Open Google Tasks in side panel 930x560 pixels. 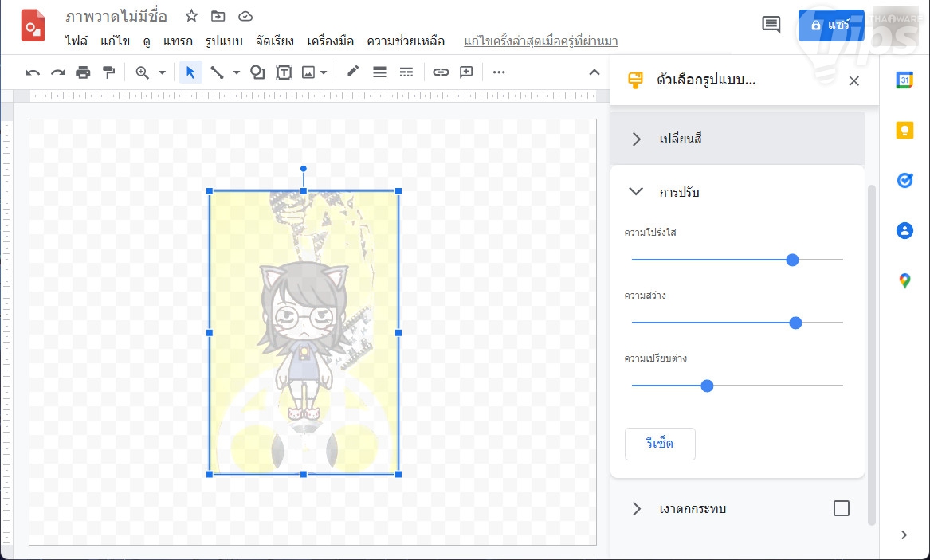point(904,180)
